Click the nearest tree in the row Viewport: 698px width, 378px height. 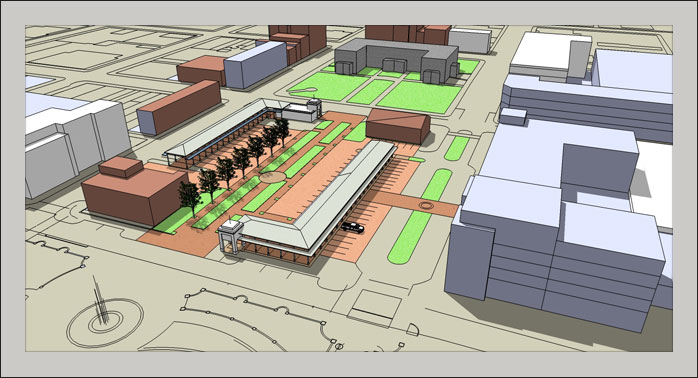191,198
